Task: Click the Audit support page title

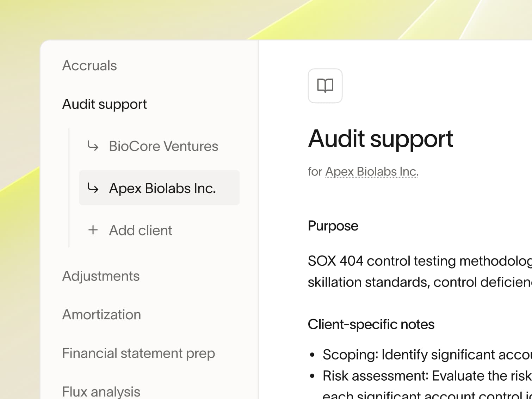Action: click(381, 139)
